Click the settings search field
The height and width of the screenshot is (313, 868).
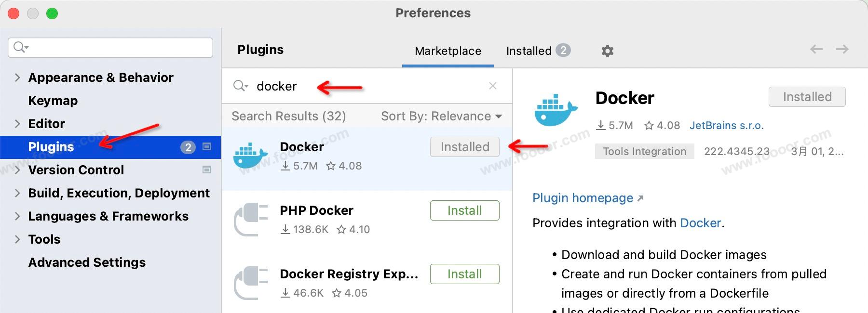[116, 47]
